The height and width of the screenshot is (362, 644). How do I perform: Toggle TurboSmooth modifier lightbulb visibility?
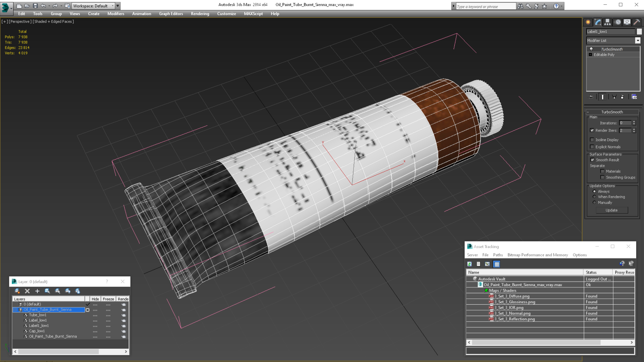591,49
